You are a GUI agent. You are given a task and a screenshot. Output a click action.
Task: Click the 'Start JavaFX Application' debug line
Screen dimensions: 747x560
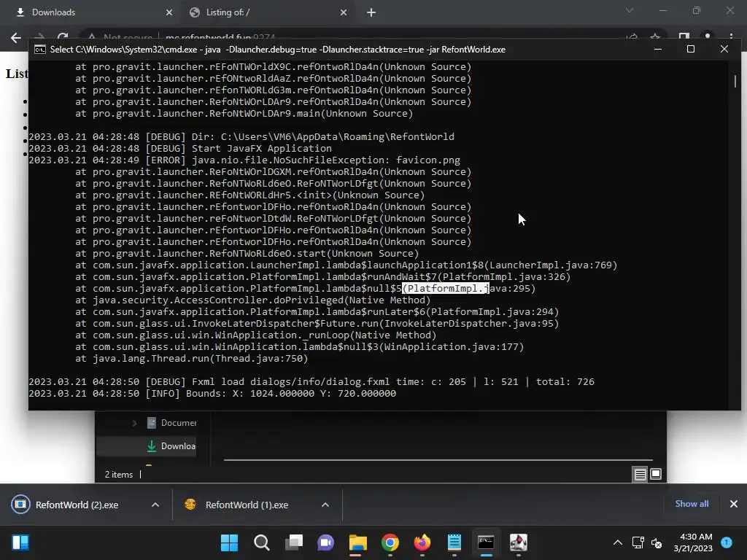[180, 149]
